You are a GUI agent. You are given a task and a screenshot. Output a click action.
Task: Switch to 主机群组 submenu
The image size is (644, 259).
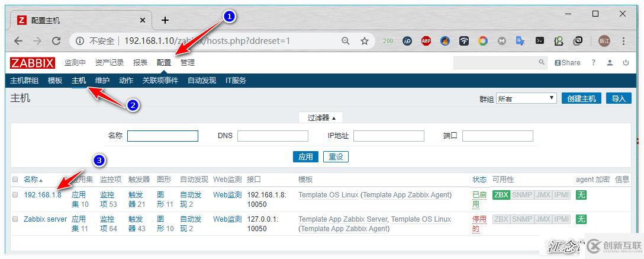click(24, 81)
